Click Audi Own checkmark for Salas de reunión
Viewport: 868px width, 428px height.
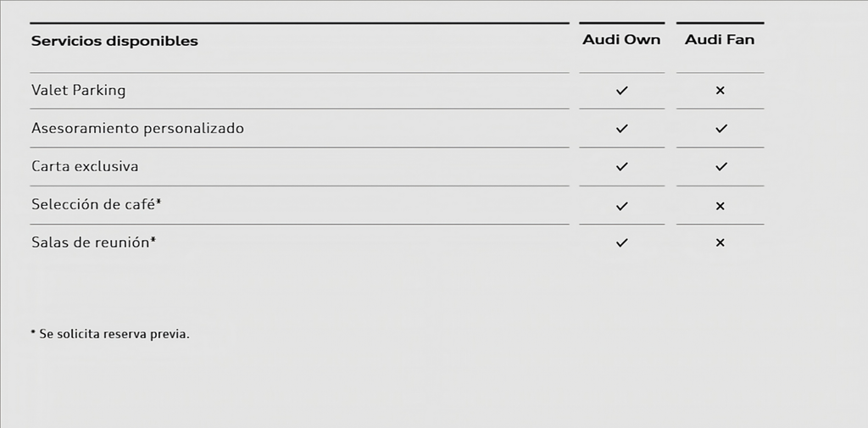tap(622, 242)
